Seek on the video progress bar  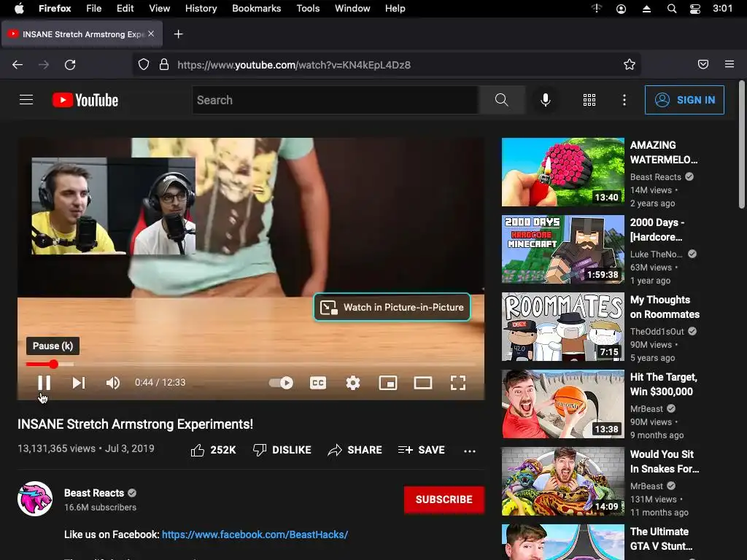tap(251, 365)
